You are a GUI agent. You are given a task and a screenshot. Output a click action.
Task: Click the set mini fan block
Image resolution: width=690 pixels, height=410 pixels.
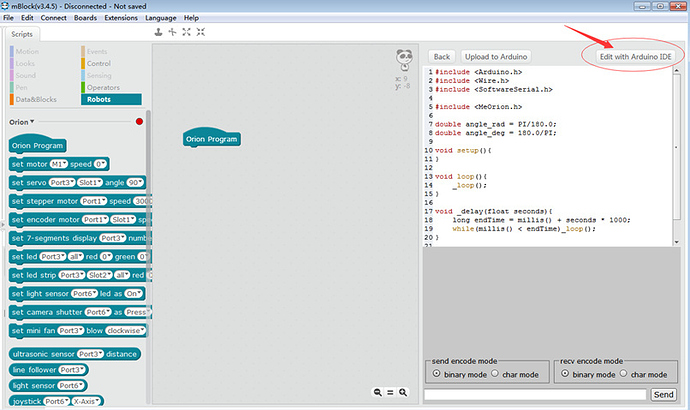click(78, 330)
